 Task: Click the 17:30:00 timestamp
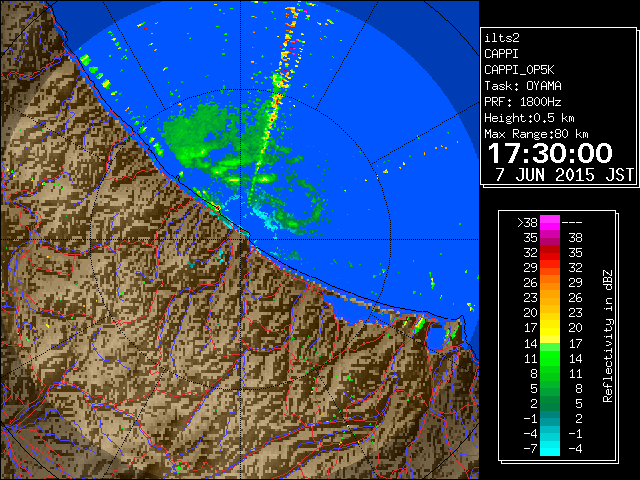click(550, 153)
